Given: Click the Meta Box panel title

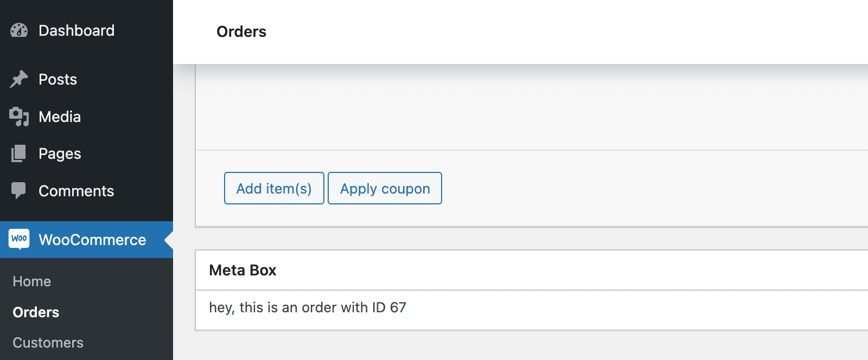Looking at the screenshot, I should click(242, 270).
